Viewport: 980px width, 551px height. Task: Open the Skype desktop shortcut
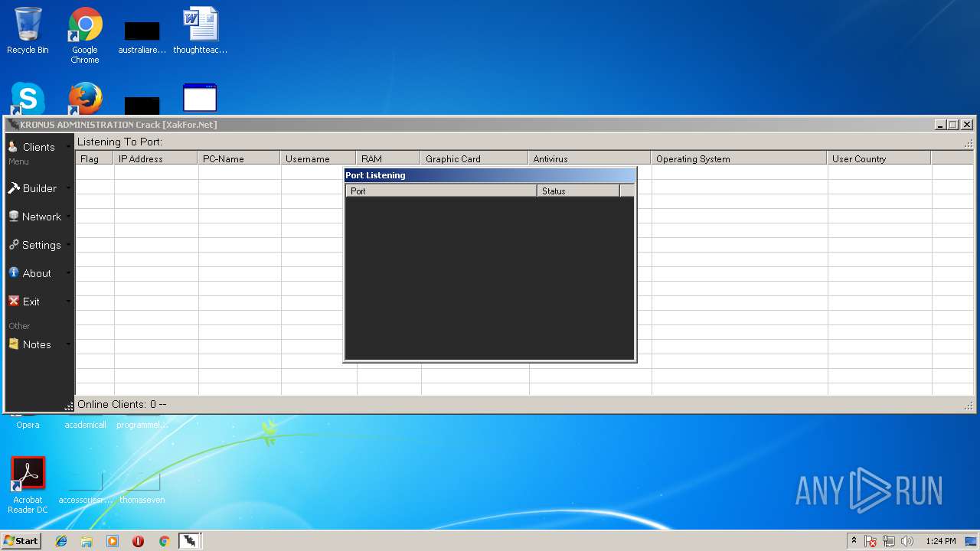click(28, 99)
